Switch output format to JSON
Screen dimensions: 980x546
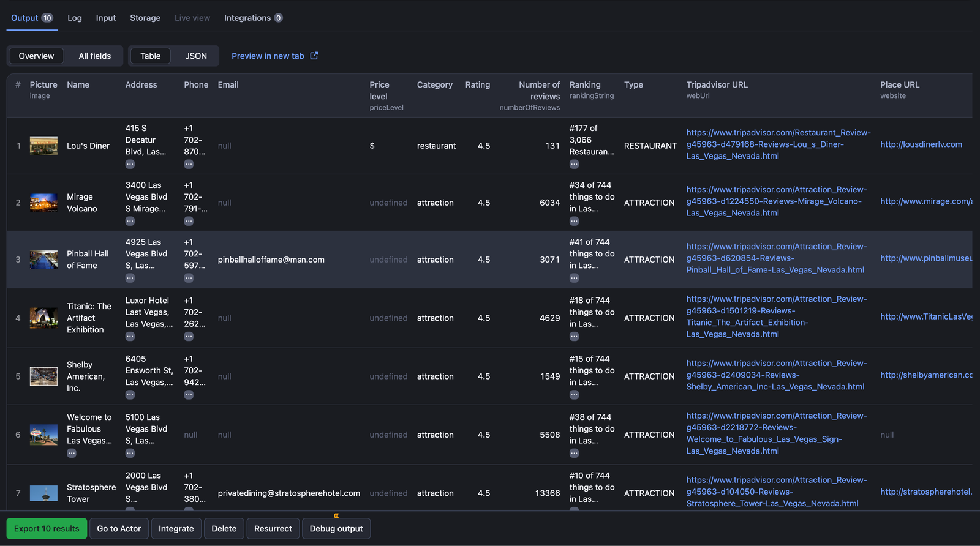pos(196,56)
